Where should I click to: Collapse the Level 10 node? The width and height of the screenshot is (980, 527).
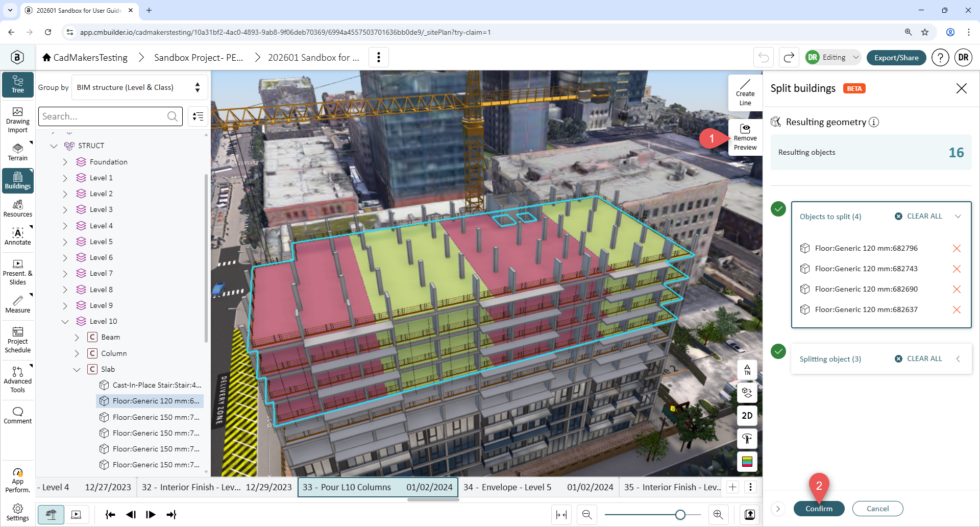pyautogui.click(x=65, y=321)
